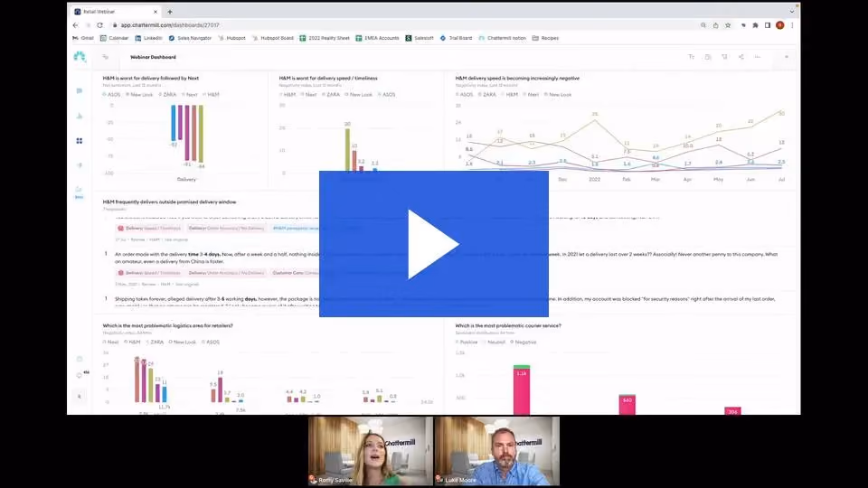Bookmark this page with star icon
Screen dimensions: 868x488
(728, 25)
